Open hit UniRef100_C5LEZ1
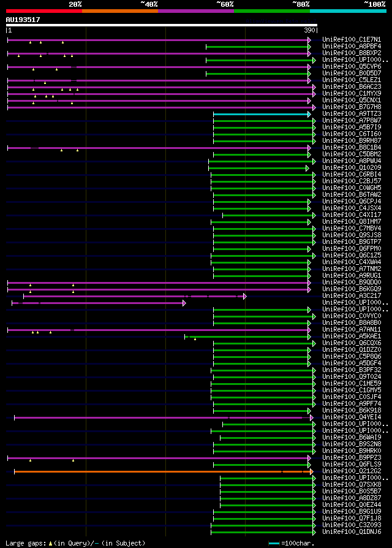392x548 pixels. tap(352, 80)
